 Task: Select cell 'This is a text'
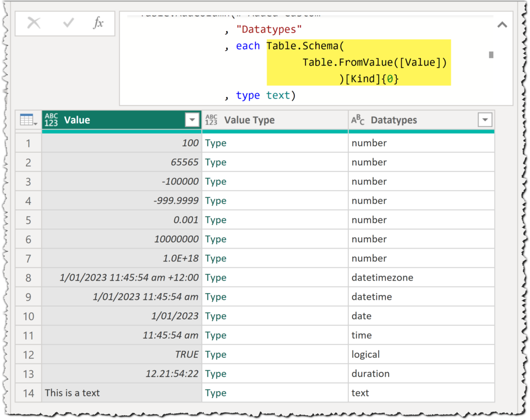point(122,393)
